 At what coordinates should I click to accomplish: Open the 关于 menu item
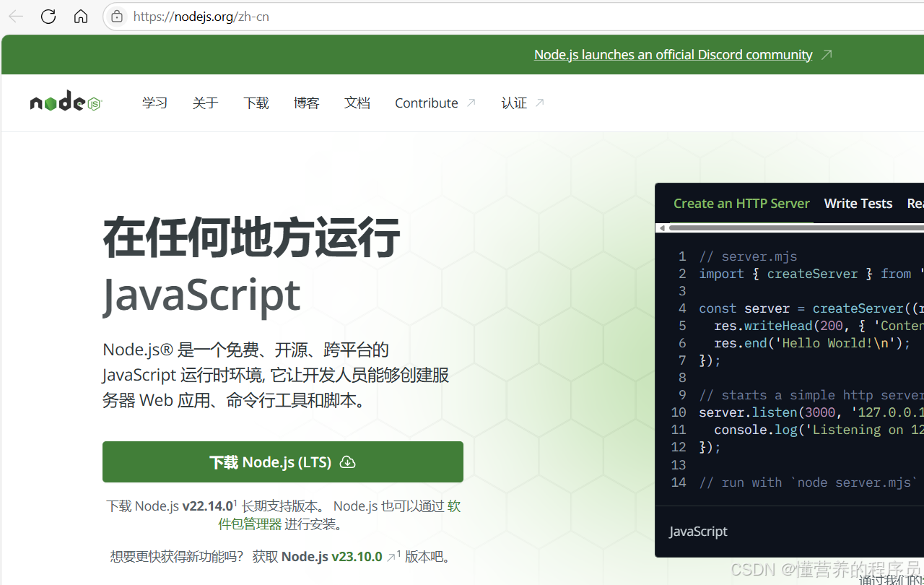tap(205, 103)
